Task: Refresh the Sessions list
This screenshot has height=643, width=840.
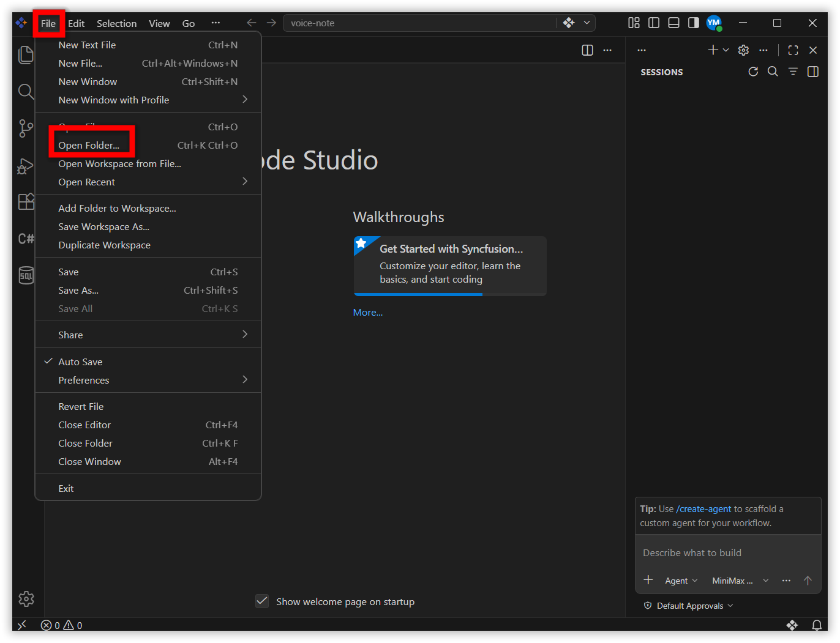Action: click(753, 72)
